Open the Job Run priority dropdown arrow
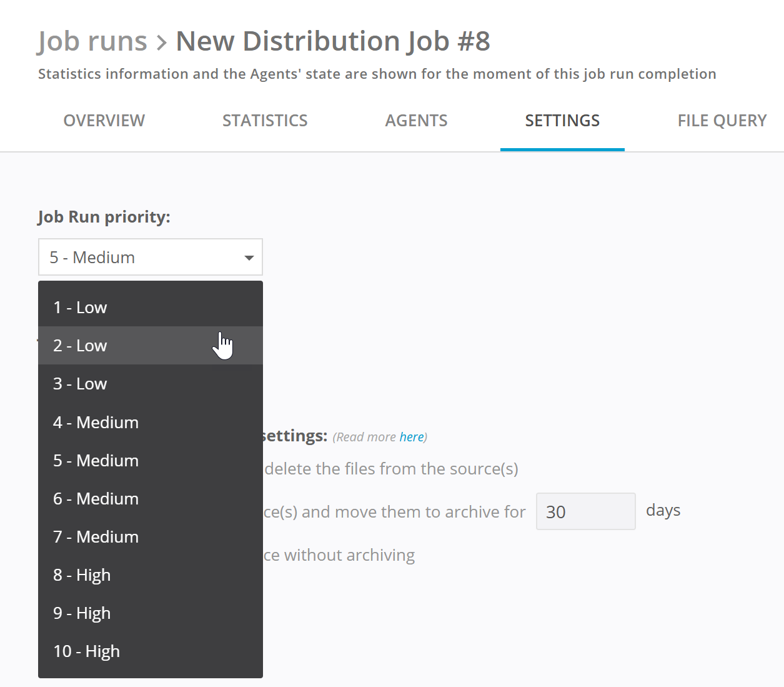784x687 pixels. pyautogui.click(x=249, y=258)
